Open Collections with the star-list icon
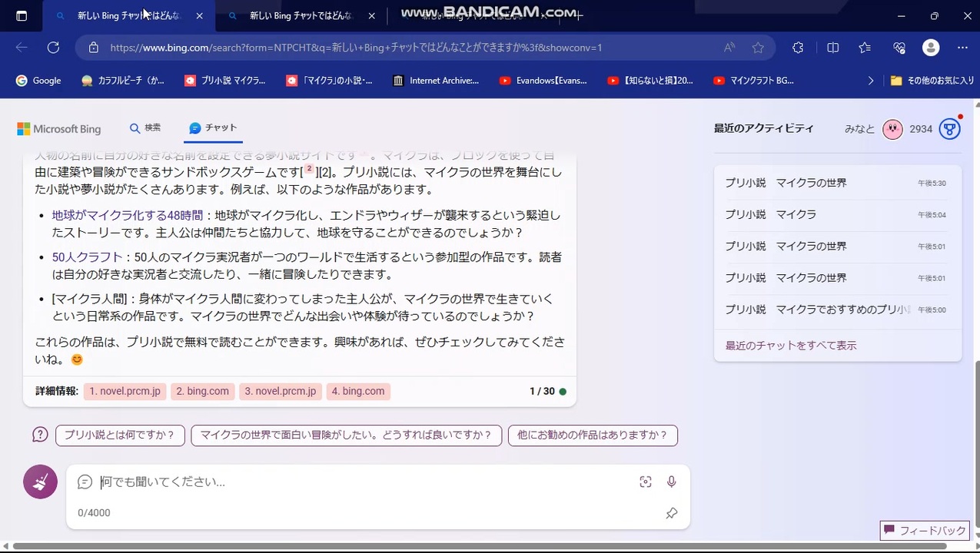The image size is (980, 553). point(865,48)
